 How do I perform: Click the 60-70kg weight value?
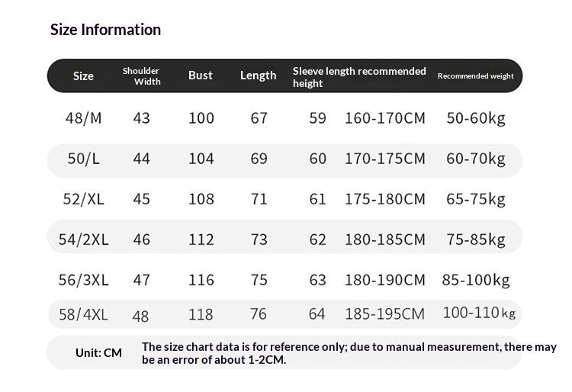click(476, 159)
